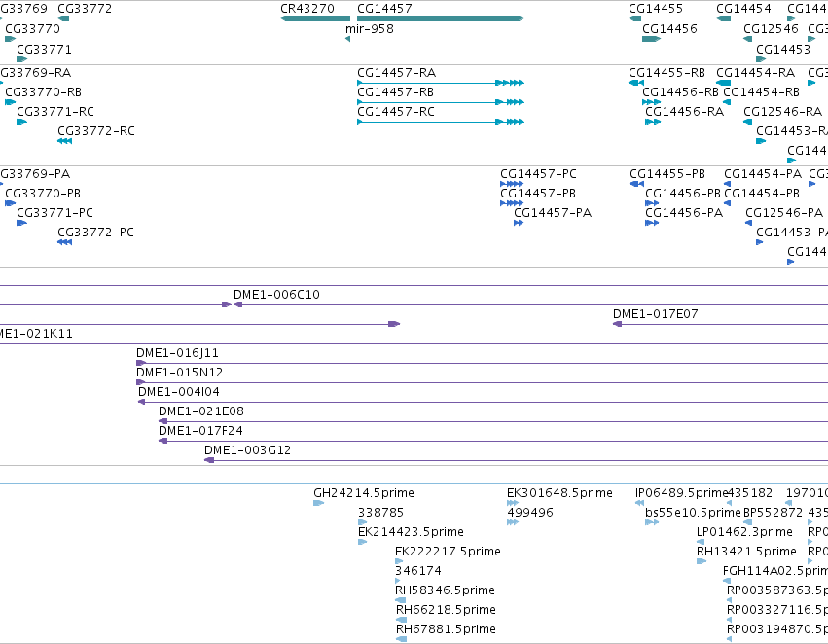Select EST label 499496
The width and height of the screenshot is (828, 644).
(530, 513)
